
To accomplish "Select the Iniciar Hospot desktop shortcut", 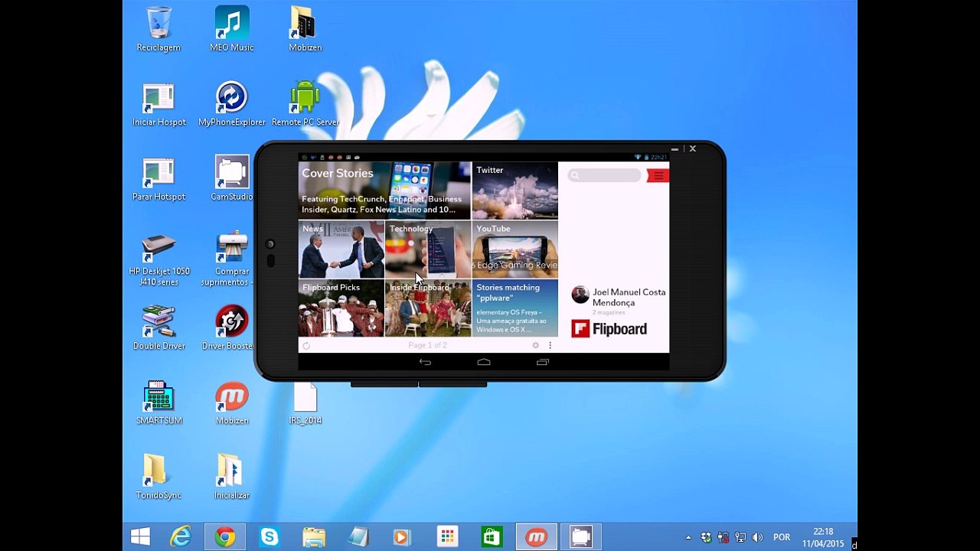I will click(158, 104).
